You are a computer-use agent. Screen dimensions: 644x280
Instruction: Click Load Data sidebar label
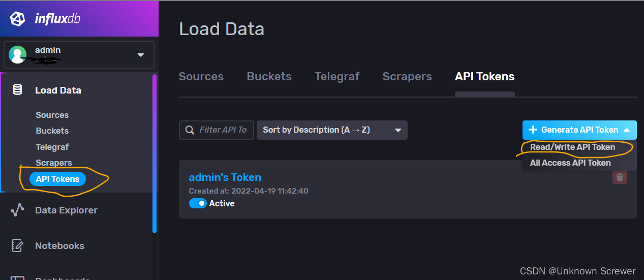coord(58,90)
